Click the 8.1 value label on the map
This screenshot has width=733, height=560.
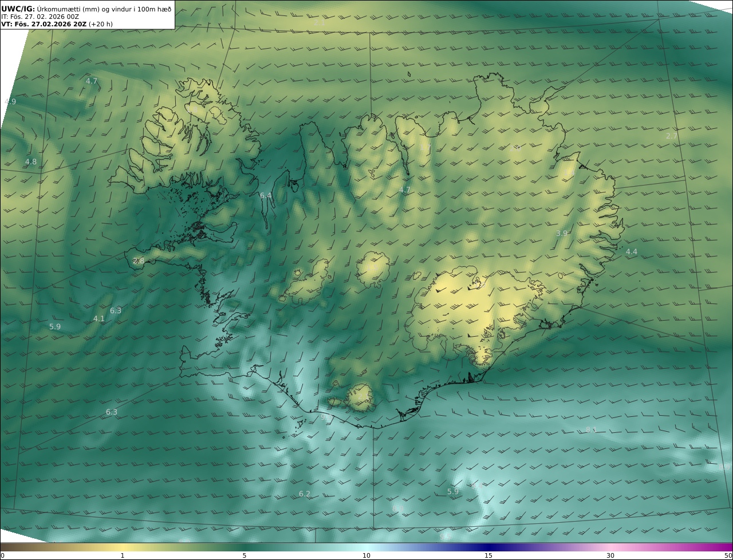point(592,429)
